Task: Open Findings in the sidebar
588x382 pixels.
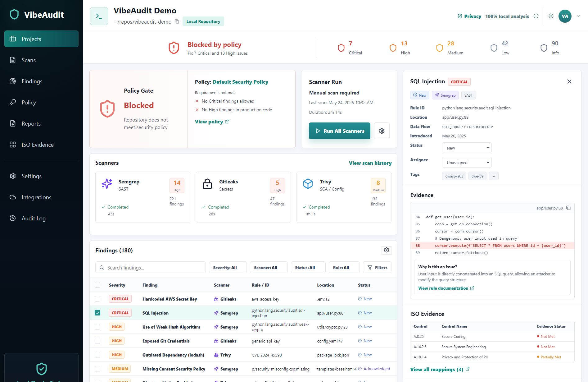Action: pyautogui.click(x=41, y=81)
